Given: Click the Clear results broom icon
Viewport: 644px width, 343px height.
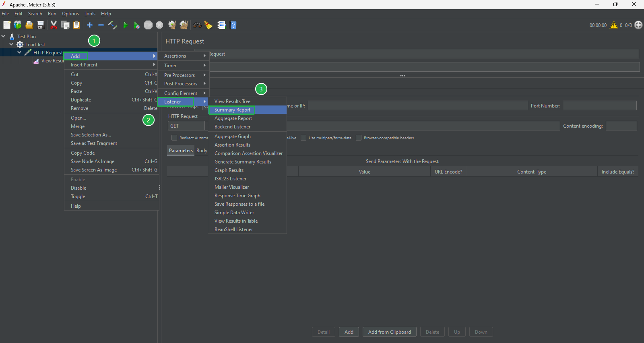Looking at the screenshot, I should click(x=172, y=25).
